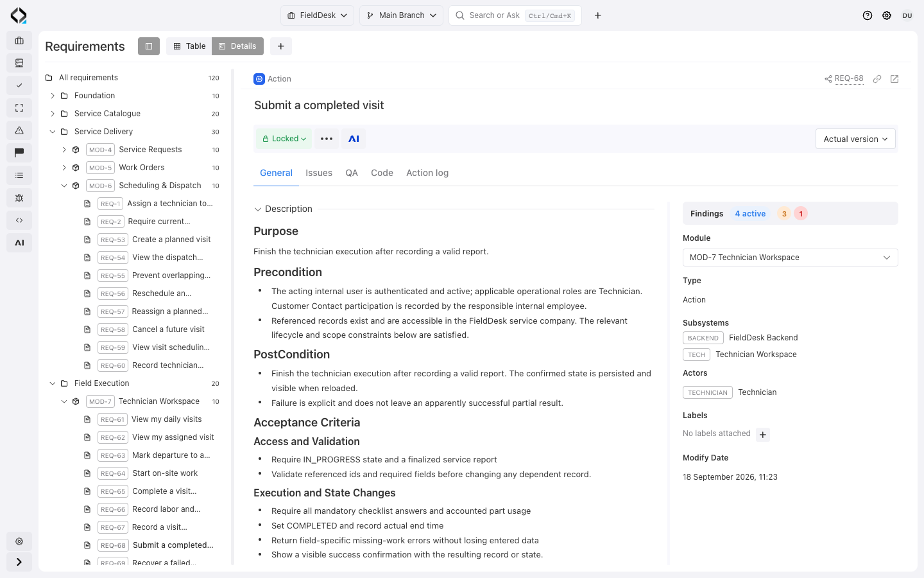Expand the left sidebar with arrow button
The width and height of the screenshot is (924, 578).
(x=19, y=562)
